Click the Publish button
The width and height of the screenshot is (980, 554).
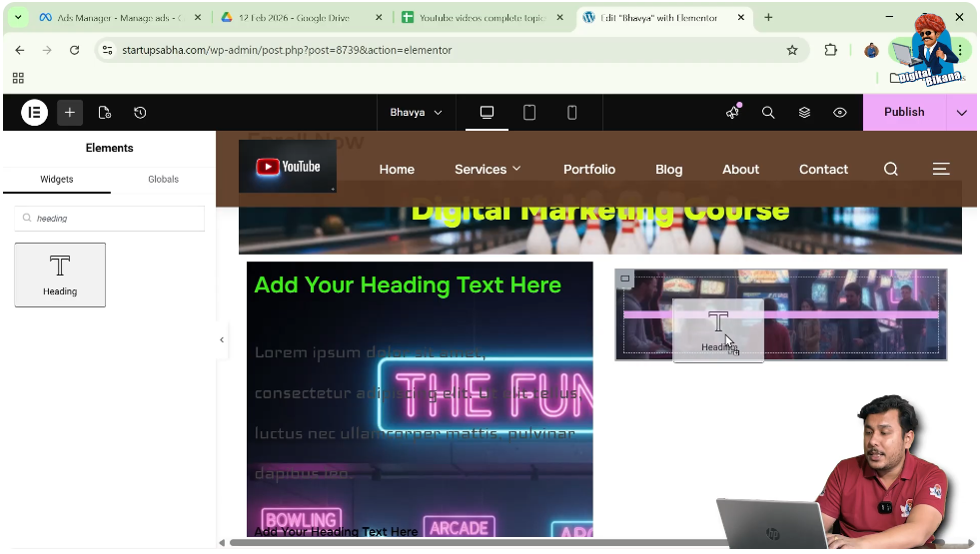[x=904, y=112]
